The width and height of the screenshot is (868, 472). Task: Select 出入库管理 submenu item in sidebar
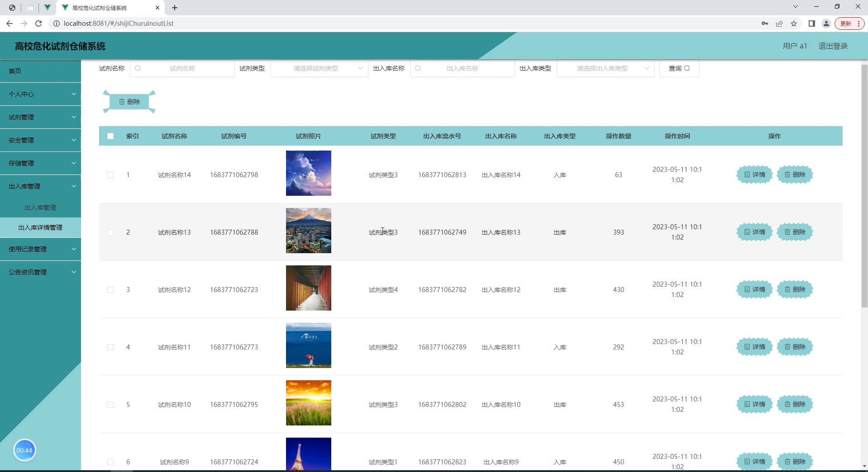pyautogui.click(x=40, y=208)
